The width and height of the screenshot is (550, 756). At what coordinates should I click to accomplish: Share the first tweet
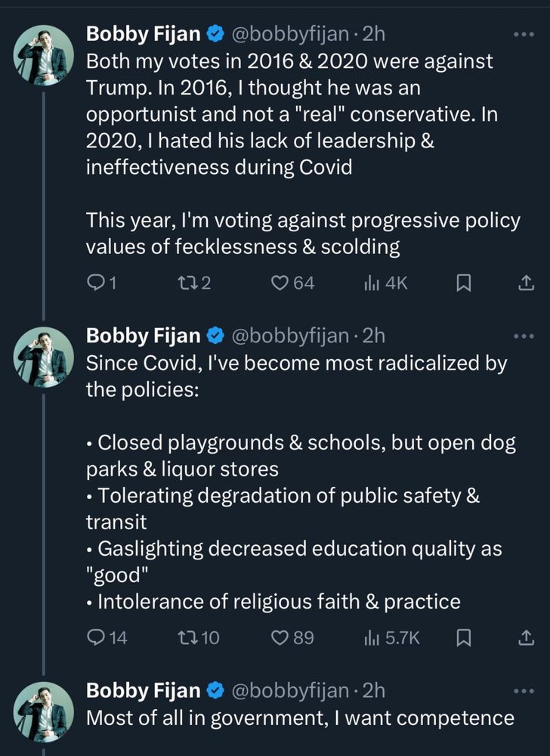(x=525, y=283)
